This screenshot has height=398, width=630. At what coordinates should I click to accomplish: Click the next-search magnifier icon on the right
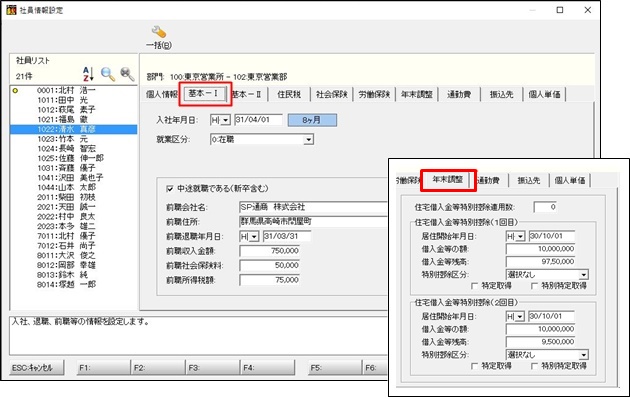point(127,74)
